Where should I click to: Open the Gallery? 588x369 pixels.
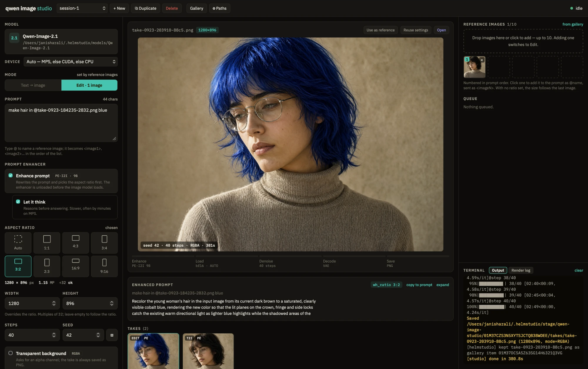(x=197, y=8)
